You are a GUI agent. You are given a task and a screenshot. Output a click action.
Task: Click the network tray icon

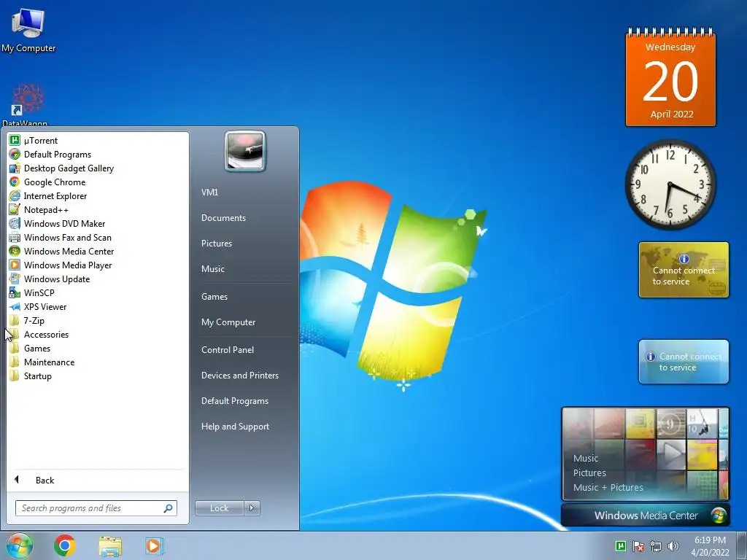pos(656,546)
